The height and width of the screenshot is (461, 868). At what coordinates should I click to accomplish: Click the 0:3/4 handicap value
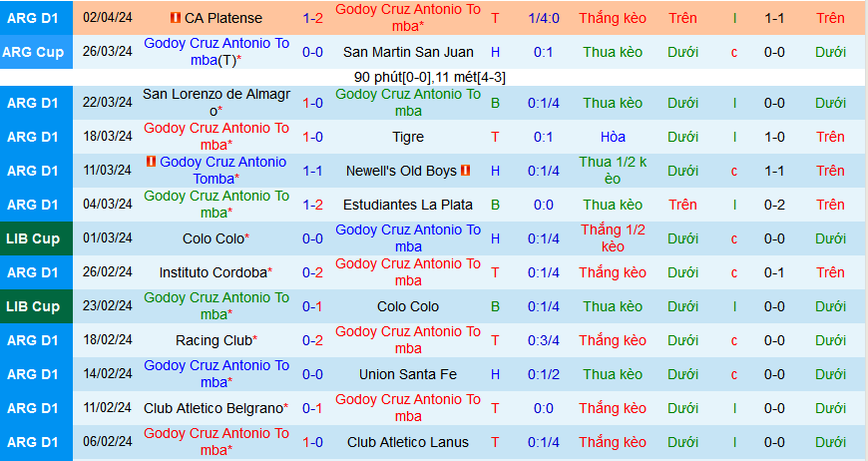point(544,340)
